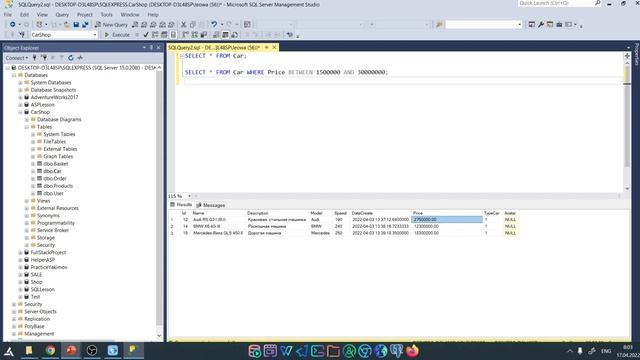Open the Project menu
Viewport: 640px width, 360px height.
coord(84,15)
